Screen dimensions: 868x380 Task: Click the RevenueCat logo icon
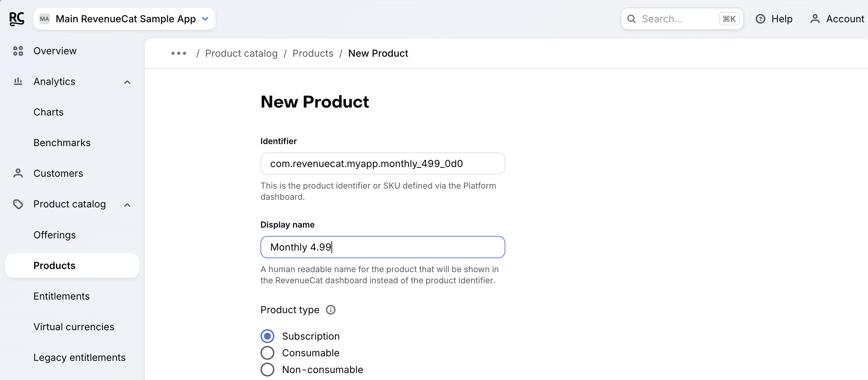click(17, 19)
